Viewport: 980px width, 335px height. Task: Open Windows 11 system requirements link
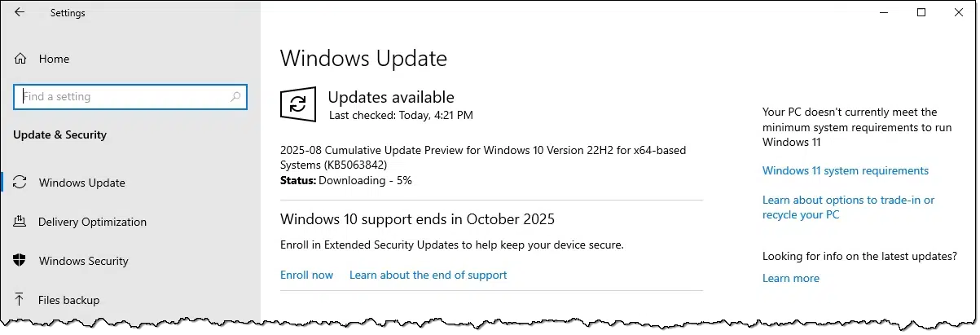click(845, 170)
